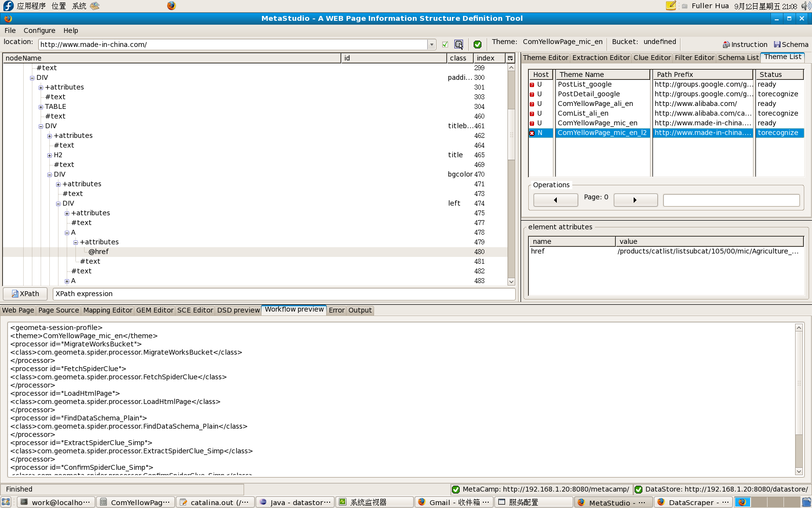This screenshot has height=508, width=812.
Task: Open the Error tab
Action: [x=336, y=310]
